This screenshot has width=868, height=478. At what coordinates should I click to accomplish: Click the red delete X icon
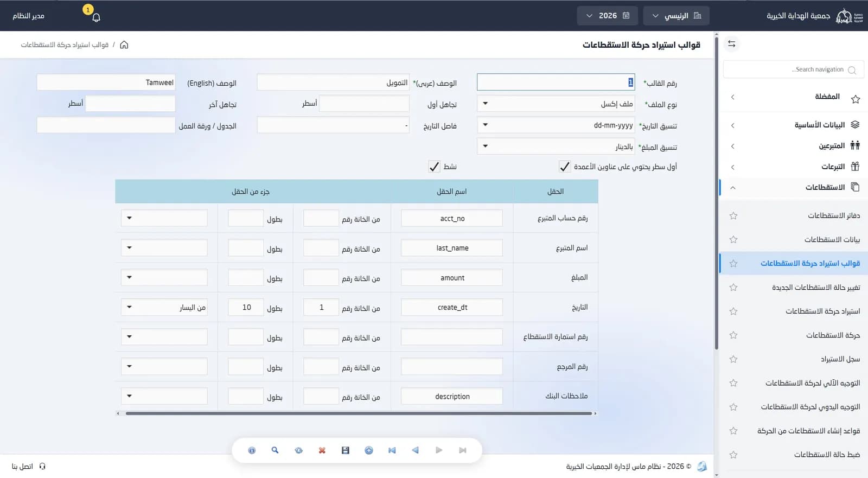point(322,450)
